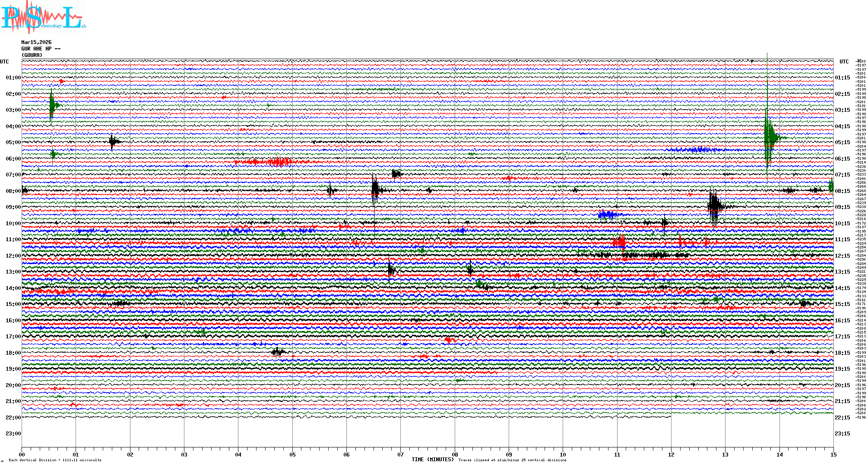Viewport: 868px width, 466px height.
Task: Click the 22:15 time label on the right
Action: tap(842, 418)
